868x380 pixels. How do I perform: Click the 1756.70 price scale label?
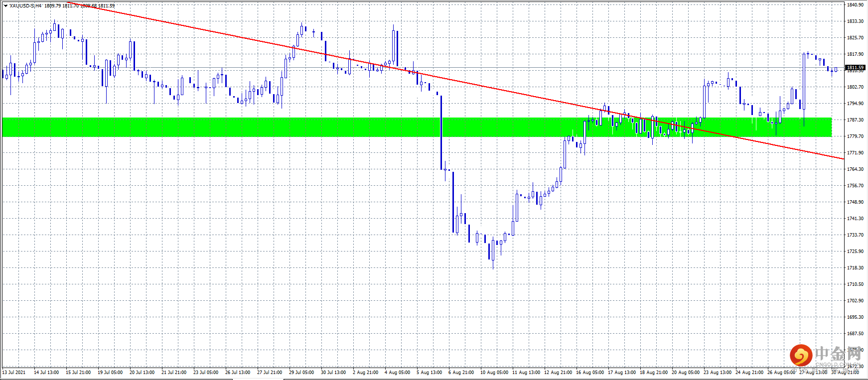(855, 186)
